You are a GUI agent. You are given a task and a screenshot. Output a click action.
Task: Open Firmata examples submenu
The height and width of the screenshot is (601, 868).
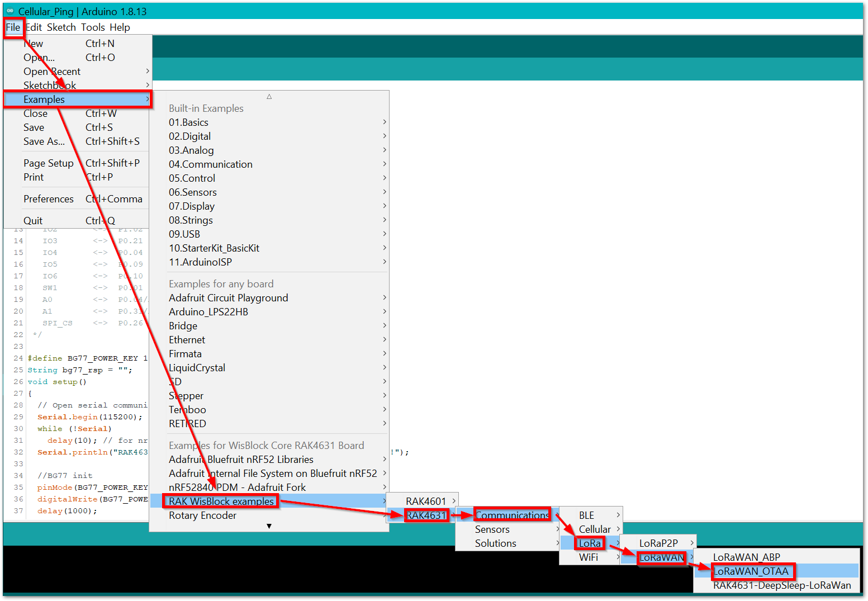tap(269, 354)
